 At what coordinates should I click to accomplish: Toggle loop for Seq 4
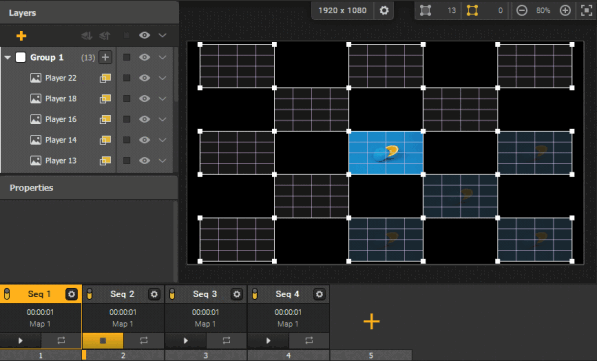(x=309, y=340)
